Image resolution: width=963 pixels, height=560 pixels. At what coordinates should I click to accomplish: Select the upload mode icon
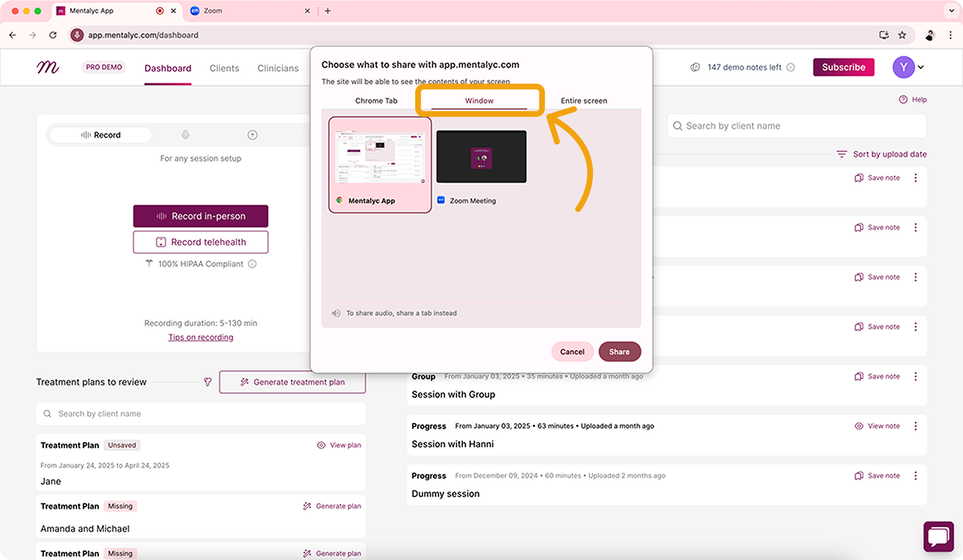[252, 135]
